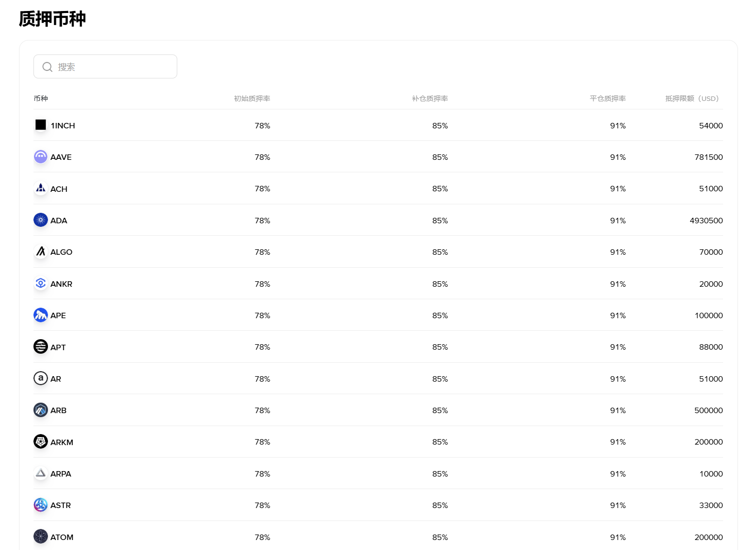Screen dimensions: 756x550
Task: Click the APT coin icon
Action: pyautogui.click(x=40, y=347)
